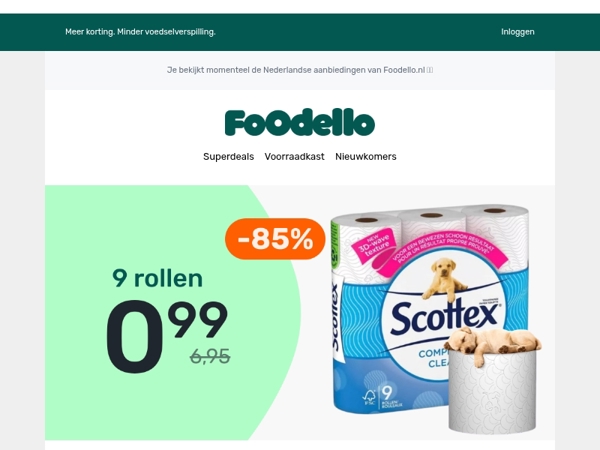This screenshot has width=600, height=450.
Task: Click the Nederlandse aanbiedingen Foodello.nl notice
Action: click(x=296, y=70)
